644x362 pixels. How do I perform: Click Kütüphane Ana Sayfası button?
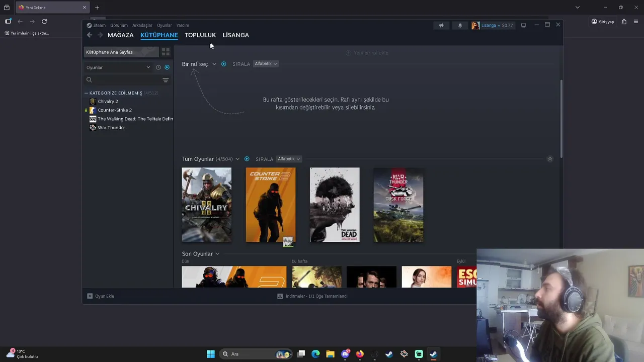(121, 52)
